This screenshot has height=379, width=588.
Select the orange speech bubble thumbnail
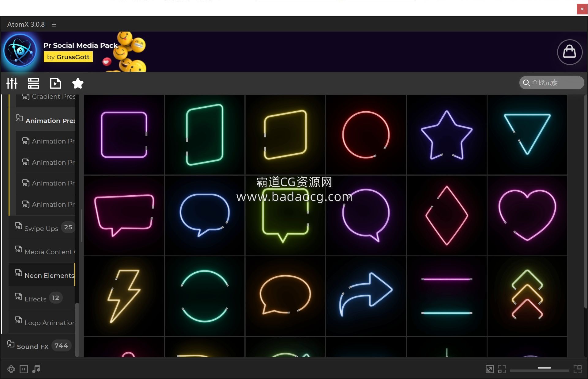pyautogui.click(x=285, y=296)
